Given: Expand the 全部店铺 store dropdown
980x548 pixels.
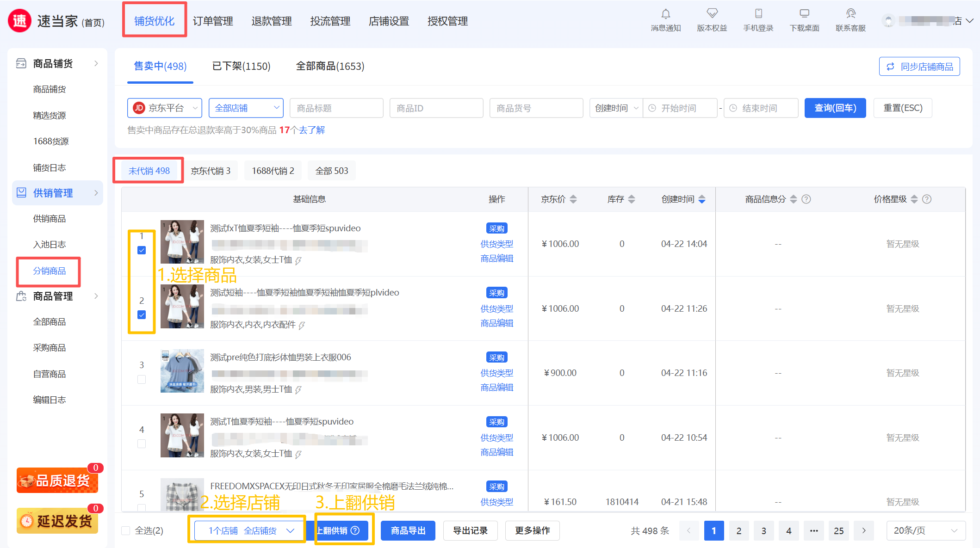Looking at the screenshot, I should tap(246, 108).
